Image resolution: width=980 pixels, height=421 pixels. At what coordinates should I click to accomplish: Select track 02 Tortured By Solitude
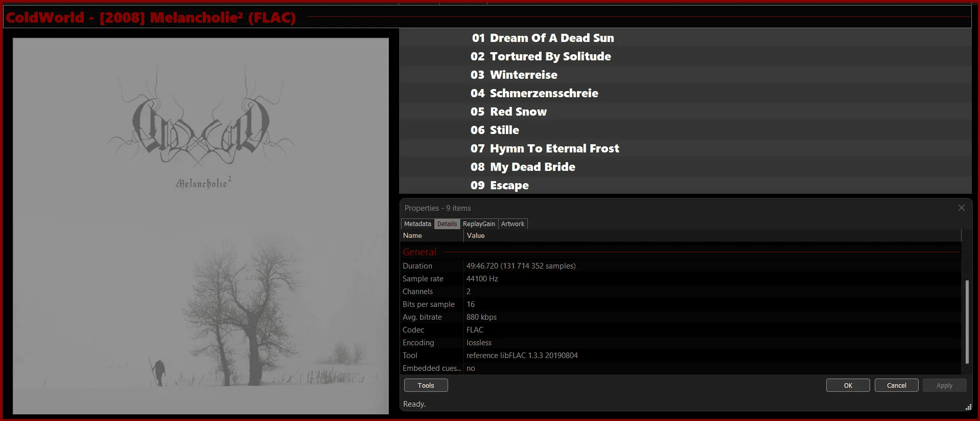click(x=685, y=56)
